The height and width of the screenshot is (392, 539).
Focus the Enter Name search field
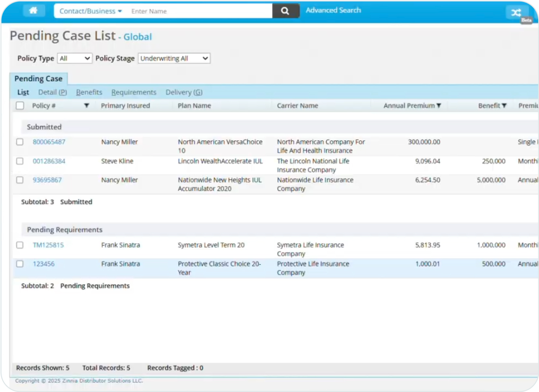pos(200,11)
